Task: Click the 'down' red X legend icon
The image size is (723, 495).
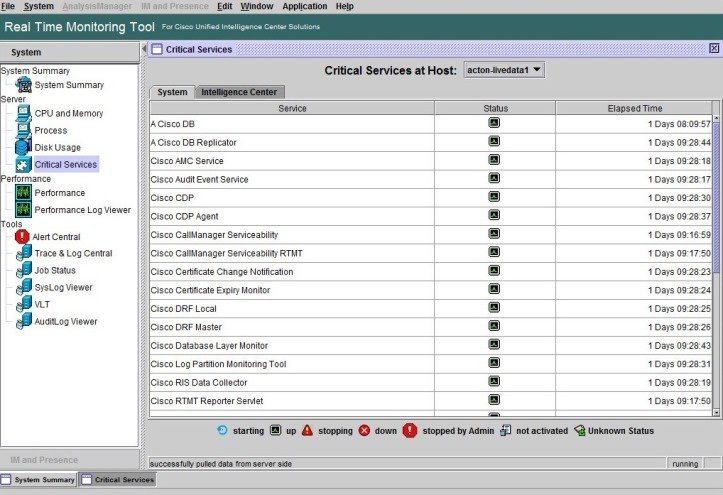Action: coord(364,430)
